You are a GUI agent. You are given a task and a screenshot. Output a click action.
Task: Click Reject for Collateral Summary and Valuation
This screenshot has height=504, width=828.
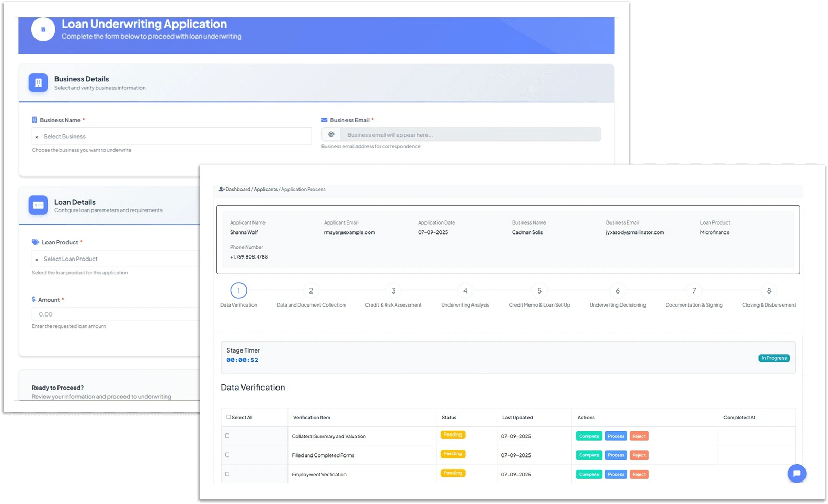tap(639, 436)
